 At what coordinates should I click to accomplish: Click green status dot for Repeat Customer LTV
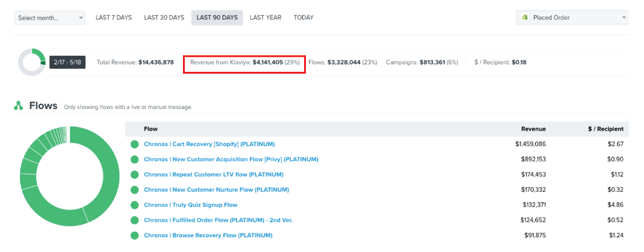(x=135, y=175)
